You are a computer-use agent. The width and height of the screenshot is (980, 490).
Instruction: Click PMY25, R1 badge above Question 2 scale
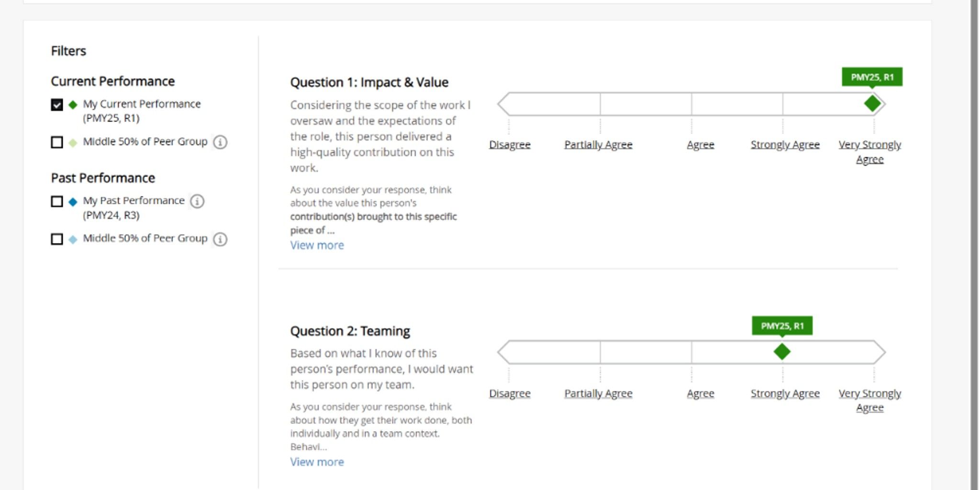(782, 326)
